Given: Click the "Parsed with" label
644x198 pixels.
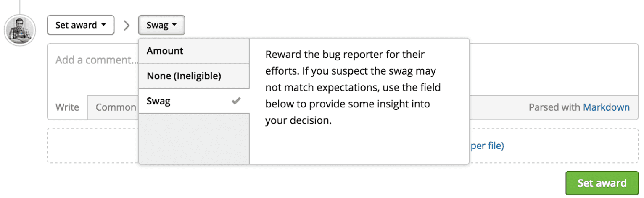Looking at the screenshot, I should tap(554, 107).
